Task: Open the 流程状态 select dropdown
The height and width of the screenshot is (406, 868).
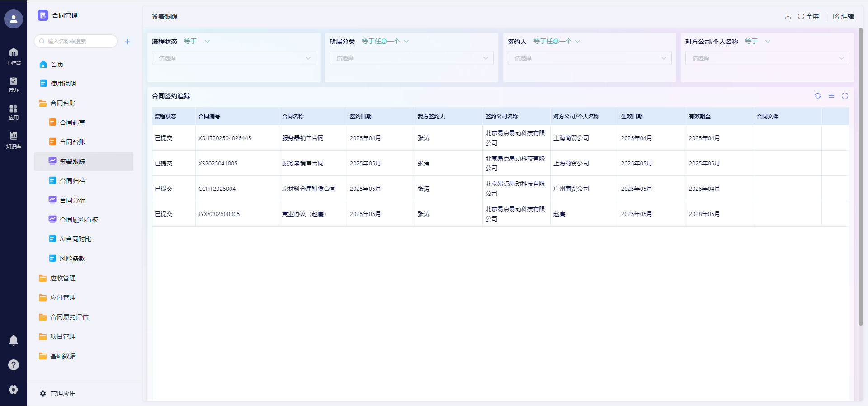Action: coord(234,58)
